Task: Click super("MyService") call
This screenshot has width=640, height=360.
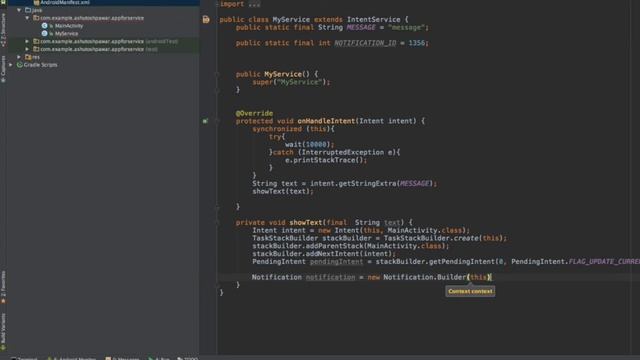Action: tap(291, 82)
